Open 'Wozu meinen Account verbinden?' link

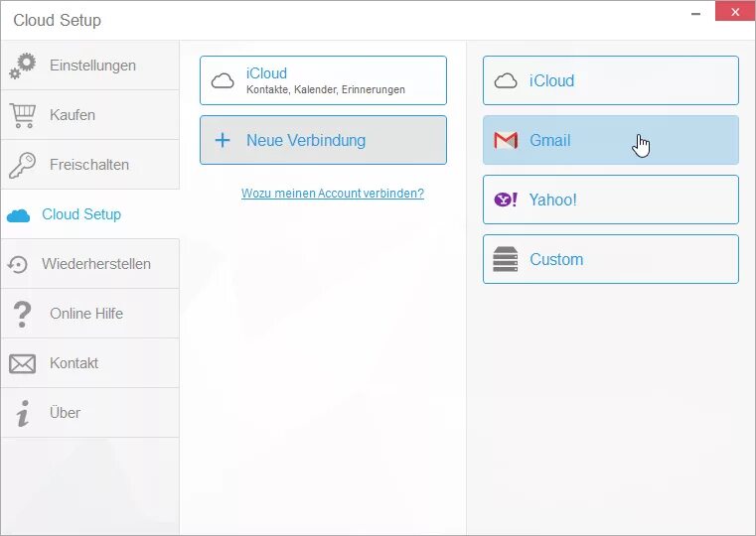pos(333,194)
